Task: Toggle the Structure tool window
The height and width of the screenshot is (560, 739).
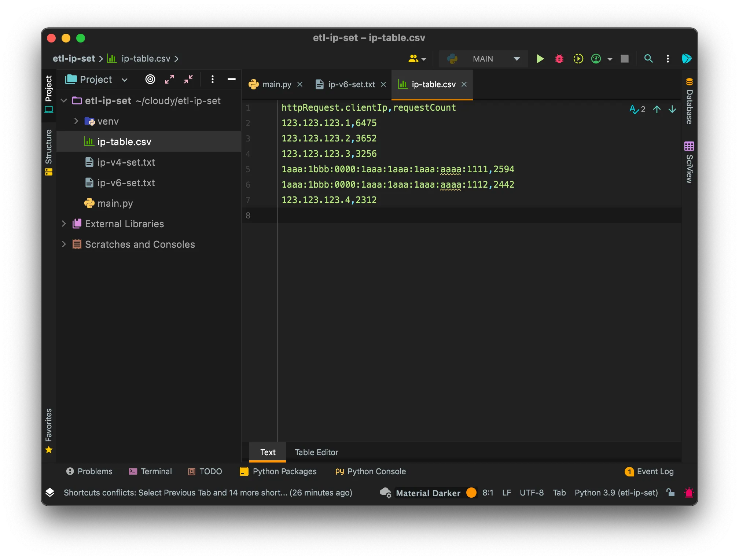Action: (x=48, y=152)
